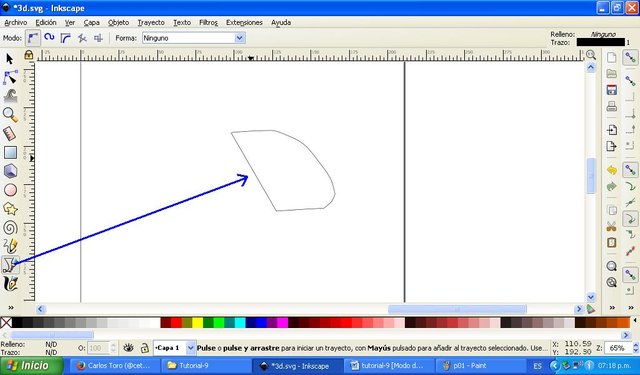640x375 pixels.
Task: Select the Bezier pen tool
Action: point(10,265)
